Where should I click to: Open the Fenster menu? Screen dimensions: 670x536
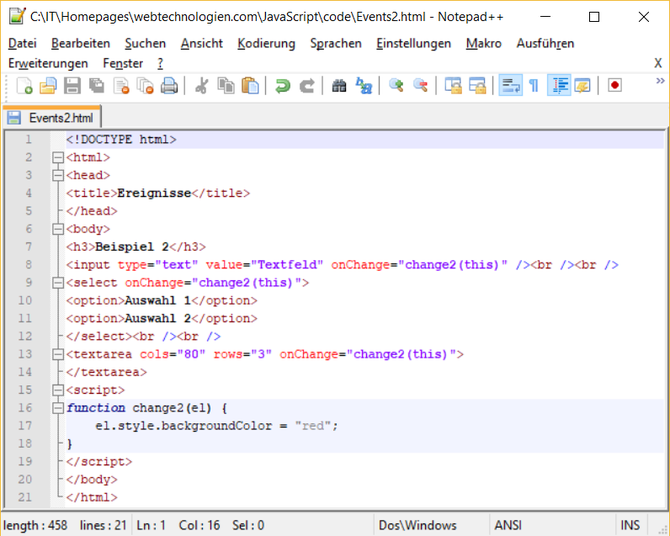tap(123, 63)
